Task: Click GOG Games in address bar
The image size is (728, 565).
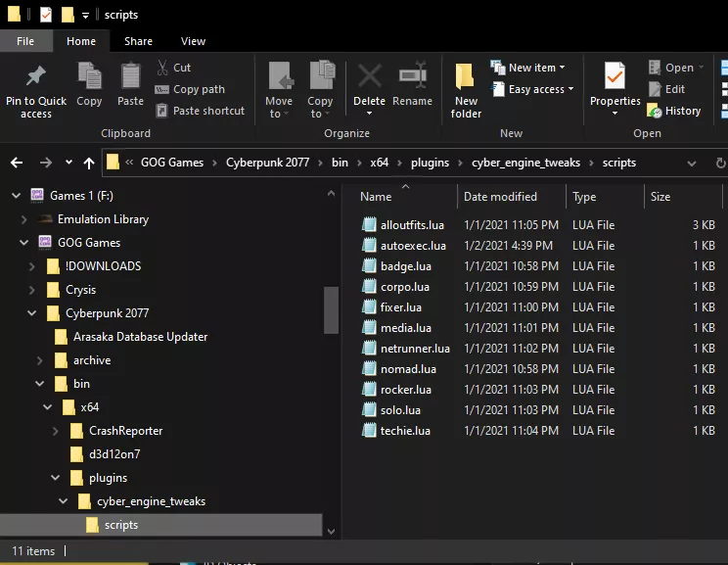Action: coord(172,163)
